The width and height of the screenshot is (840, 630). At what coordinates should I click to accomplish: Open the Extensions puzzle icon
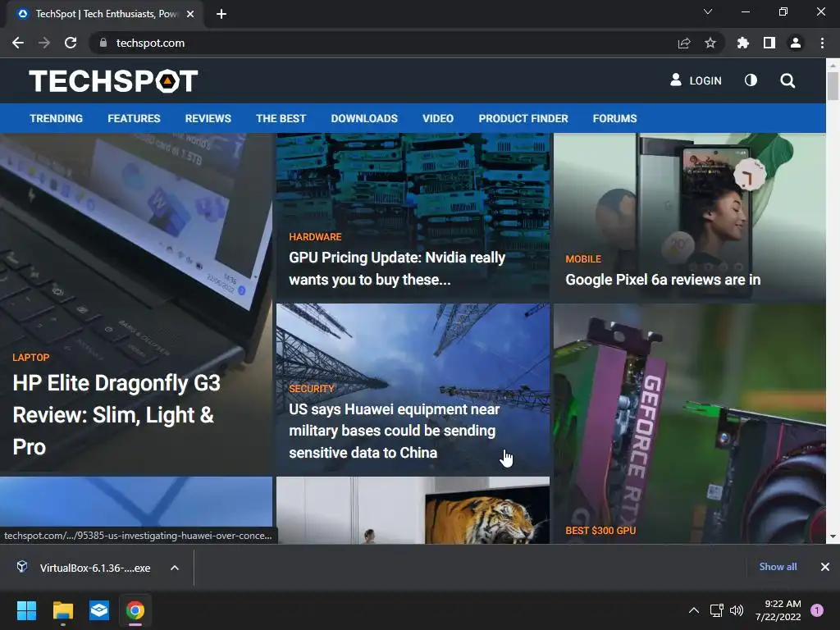click(x=743, y=43)
